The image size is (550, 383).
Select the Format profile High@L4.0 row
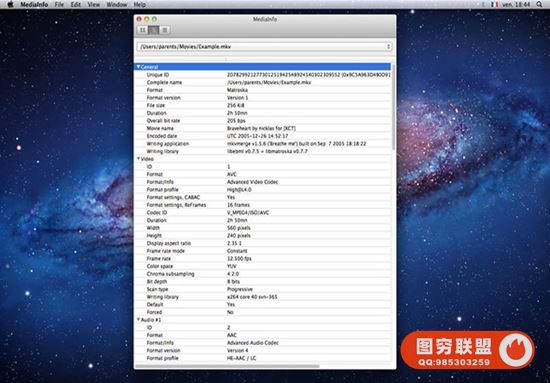click(x=262, y=190)
